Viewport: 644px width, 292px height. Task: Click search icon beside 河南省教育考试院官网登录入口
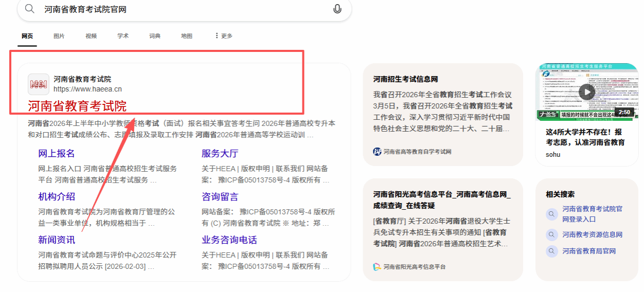point(551,214)
